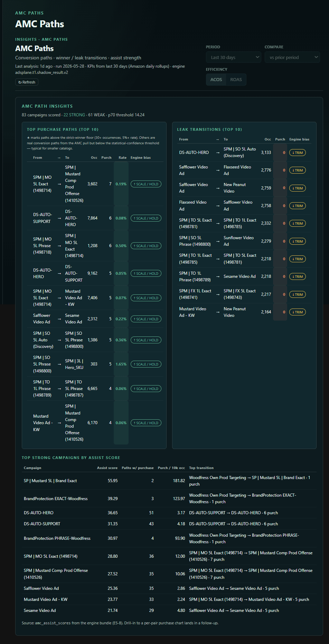Click Scale/Hold badge in the 1.65% rate row
Image resolution: width=329 pixels, height=644 pixels.
(146, 364)
